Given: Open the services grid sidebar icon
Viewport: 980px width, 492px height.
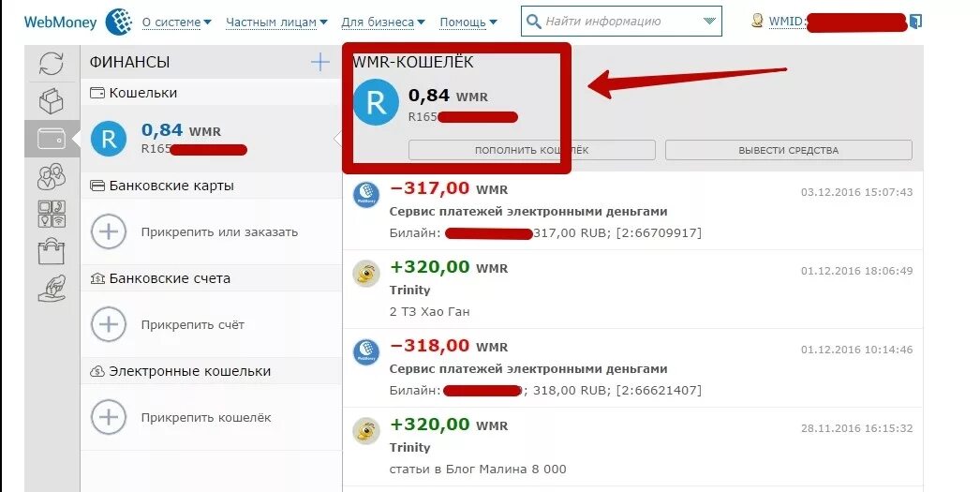Looking at the screenshot, I should coord(52,214).
